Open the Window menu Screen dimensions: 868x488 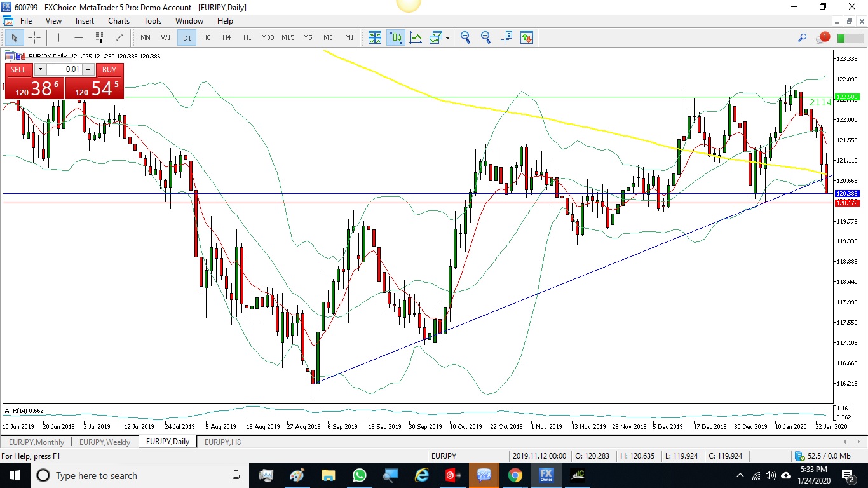(x=189, y=21)
